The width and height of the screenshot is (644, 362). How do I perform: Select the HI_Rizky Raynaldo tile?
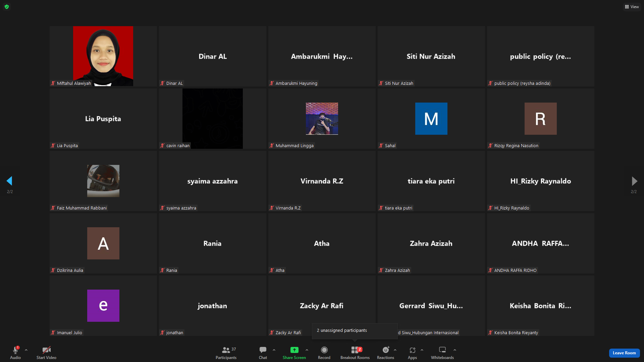click(541, 181)
